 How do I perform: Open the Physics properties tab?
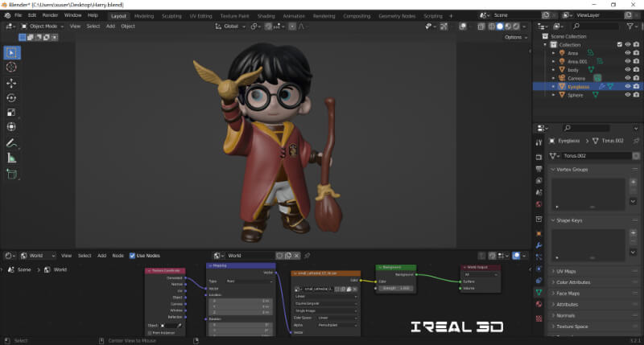pos(539,269)
